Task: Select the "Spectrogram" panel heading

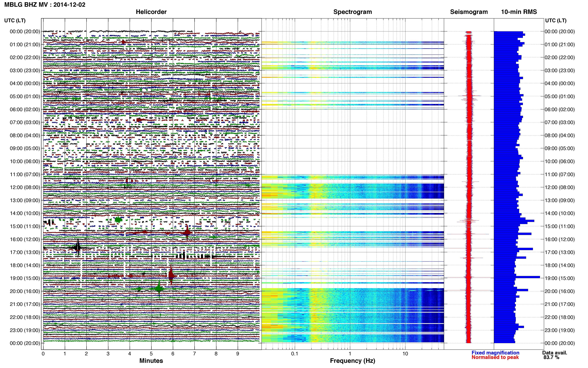Action: 352,12
